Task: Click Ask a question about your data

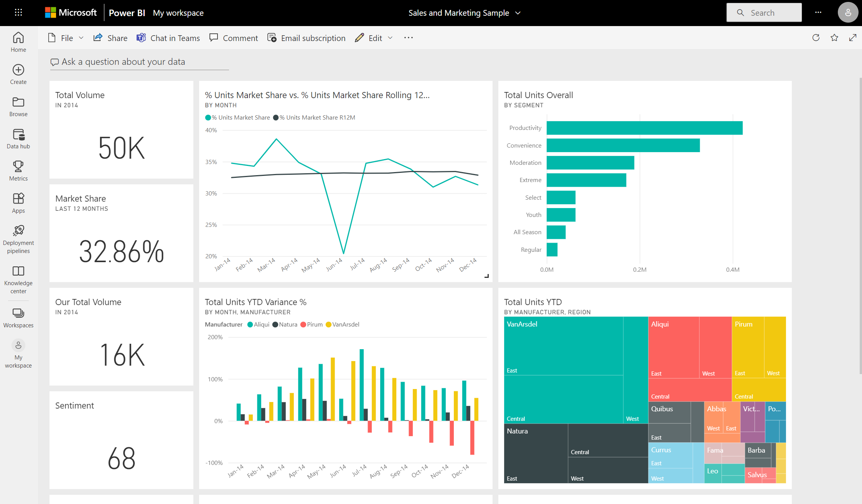Action: tap(122, 61)
